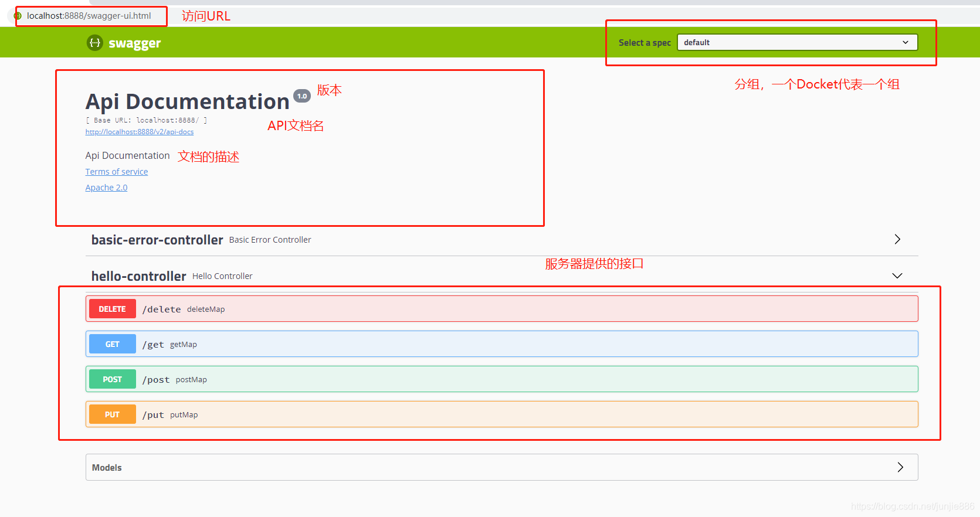Image resolution: width=980 pixels, height=517 pixels.
Task: Expand the /delete deleteMap operation row
Action: (x=502, y=309)
